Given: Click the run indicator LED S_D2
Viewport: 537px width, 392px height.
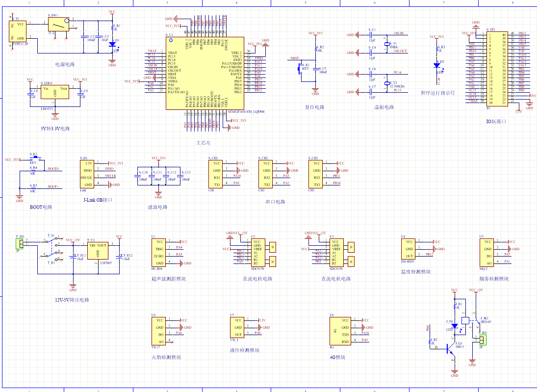Looking at the screenshot, I should (437, 65).
